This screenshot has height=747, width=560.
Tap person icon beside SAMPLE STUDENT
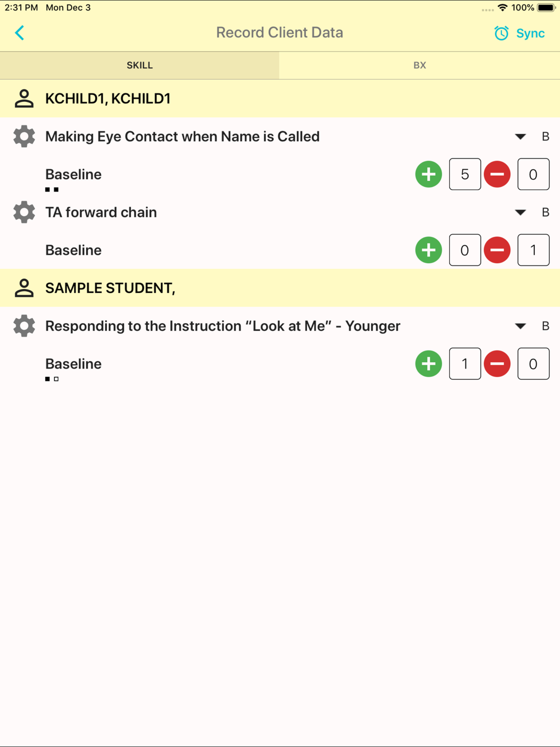point(24,288)
